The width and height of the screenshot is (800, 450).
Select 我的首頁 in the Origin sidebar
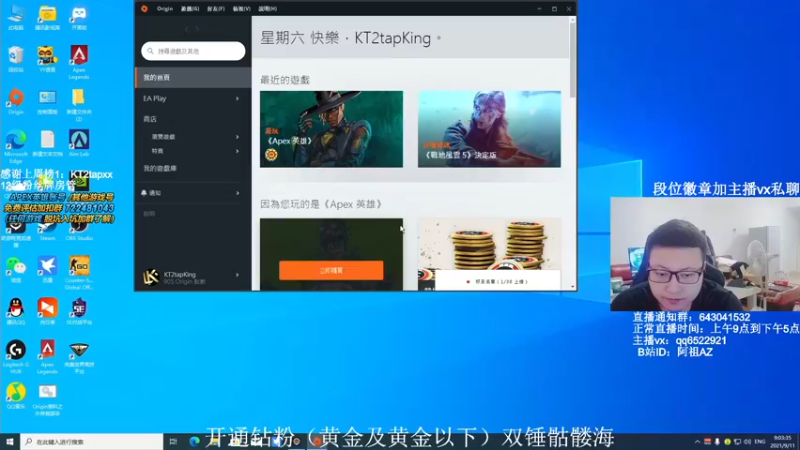click(x=193, y=78)
